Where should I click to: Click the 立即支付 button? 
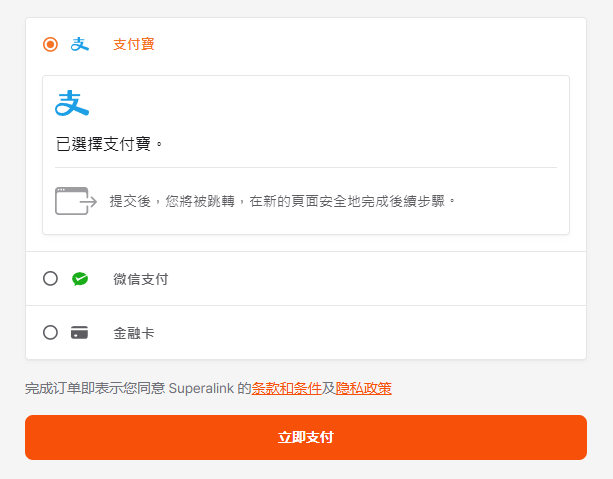306,437
